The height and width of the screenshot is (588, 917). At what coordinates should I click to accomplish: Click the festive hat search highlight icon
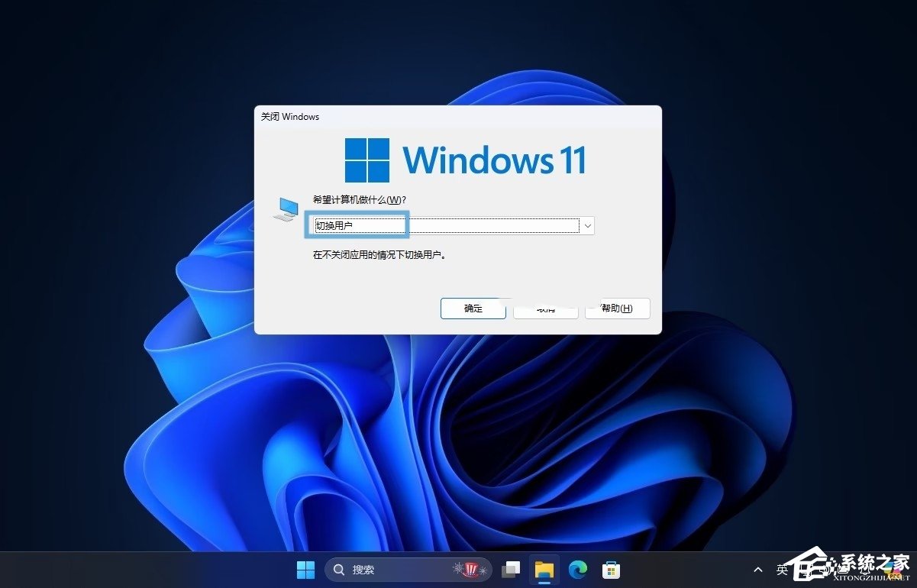click(x=470, y=570)
